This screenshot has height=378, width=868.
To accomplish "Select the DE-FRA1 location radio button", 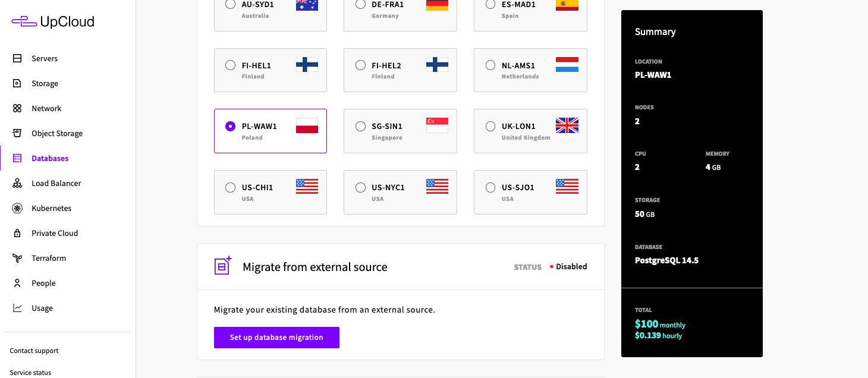I will [360, 5].
